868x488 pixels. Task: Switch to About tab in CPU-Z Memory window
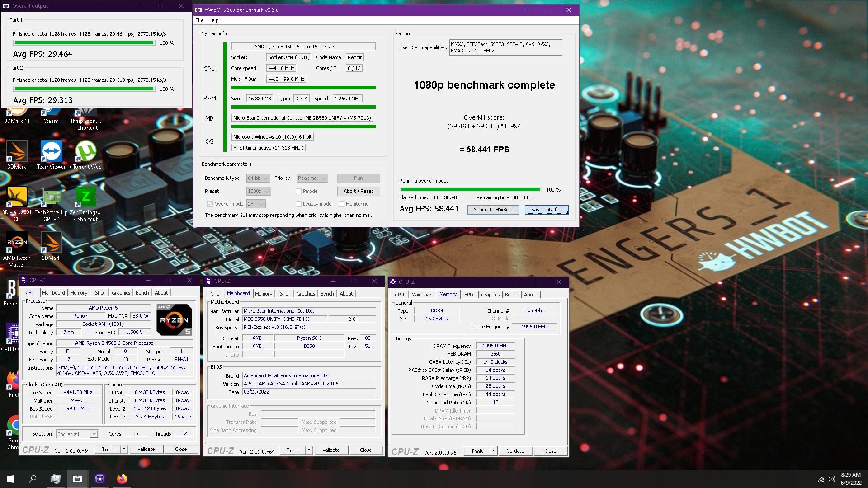tap(530, 295)
